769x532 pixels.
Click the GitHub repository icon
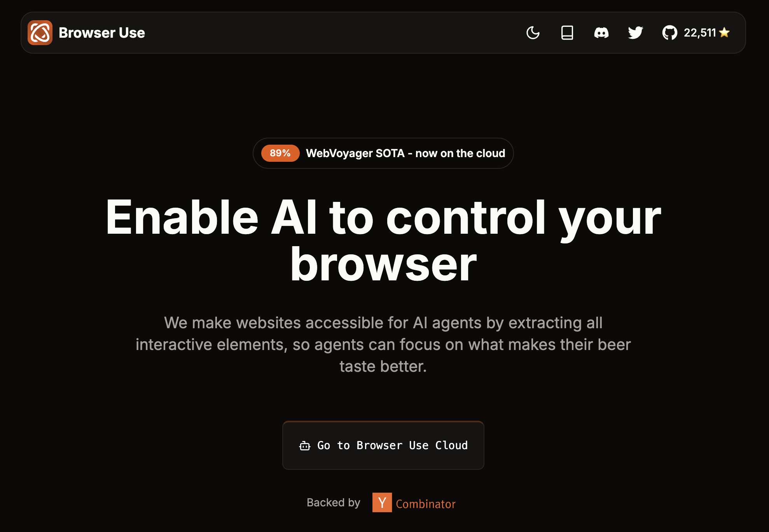click(669, 33)
